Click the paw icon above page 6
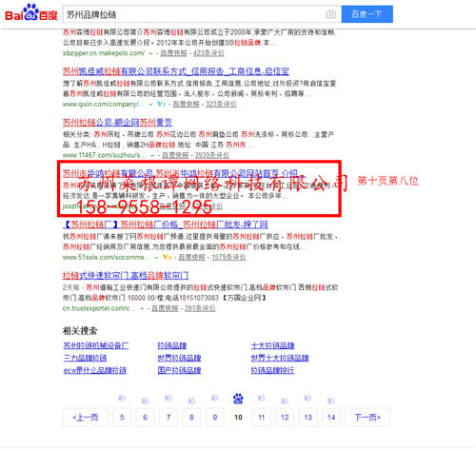 [x=145, y=400]
